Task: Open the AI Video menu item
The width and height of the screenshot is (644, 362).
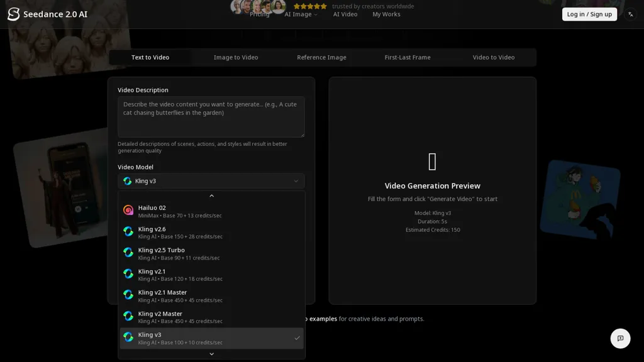Action: (345, 14)
